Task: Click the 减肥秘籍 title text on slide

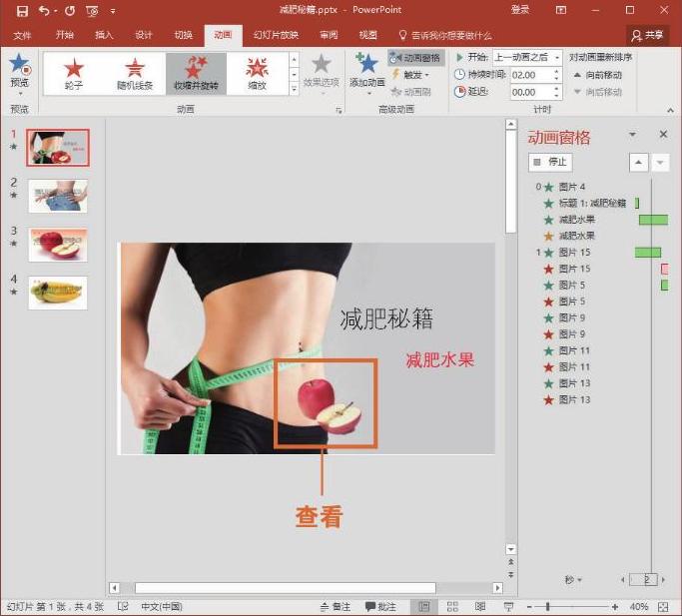Action: [386, 318]
